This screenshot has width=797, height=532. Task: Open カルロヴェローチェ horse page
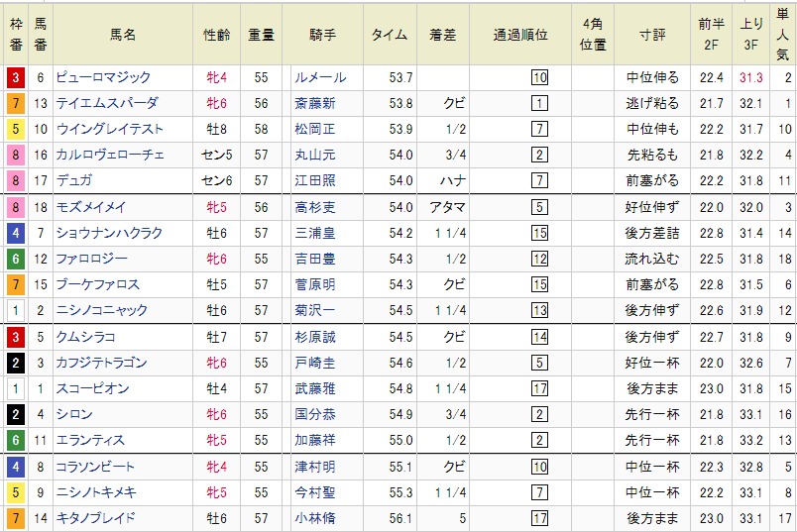pyautogui.click(x=109, y=155)
